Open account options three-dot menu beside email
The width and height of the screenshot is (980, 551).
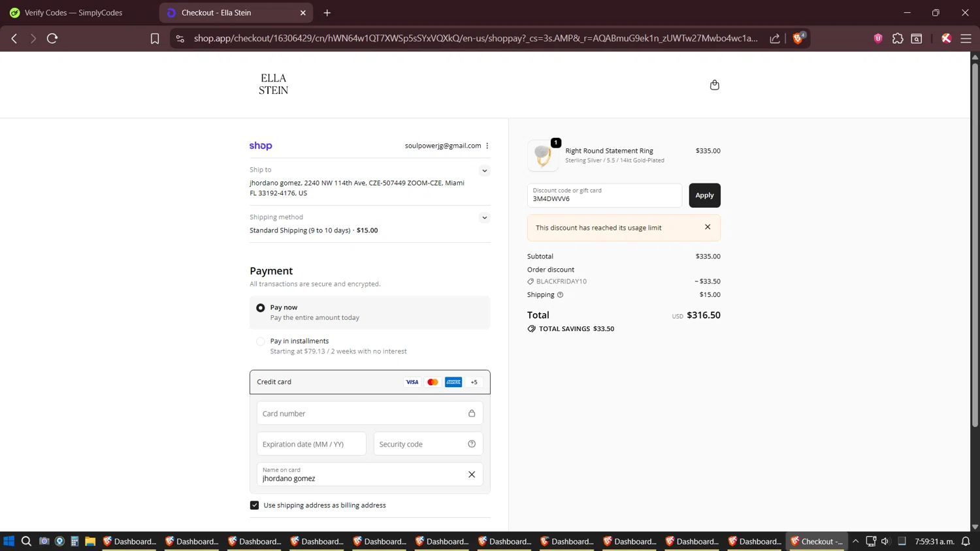(487, 146)
